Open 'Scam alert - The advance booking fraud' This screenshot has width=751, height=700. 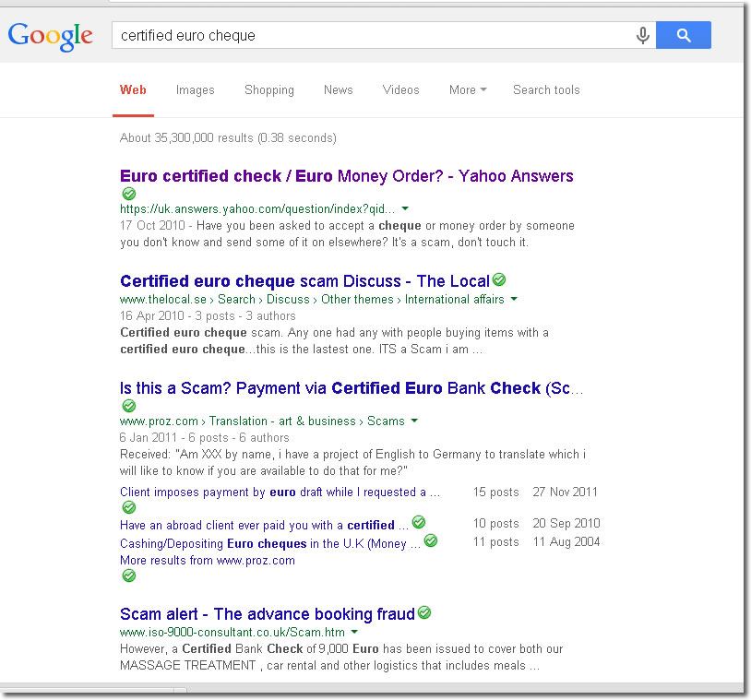268,614
